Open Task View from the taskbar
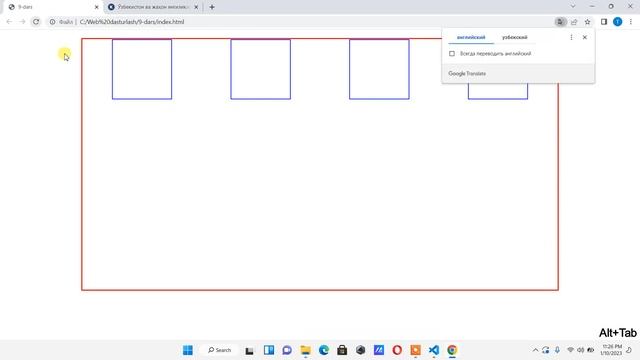This screenshot has height=360, width=640. point(249,350)
